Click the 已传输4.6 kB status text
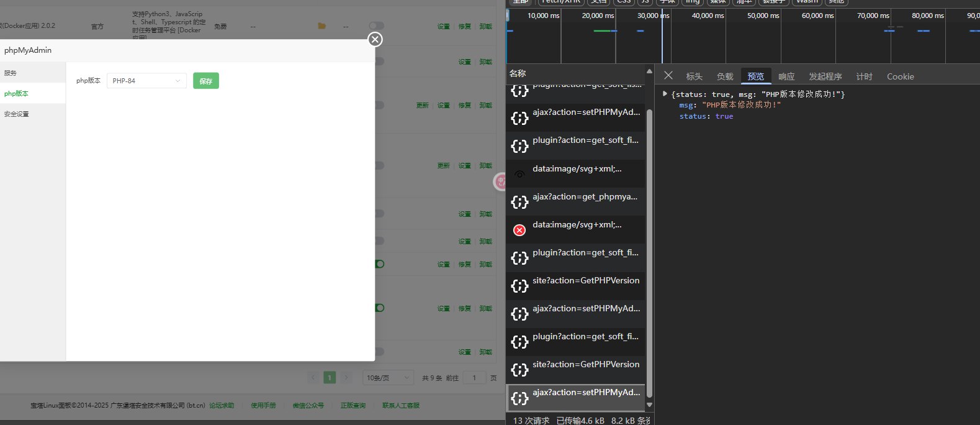The width and height of the screenshot is (980, 425). click(x=580, y=421)
